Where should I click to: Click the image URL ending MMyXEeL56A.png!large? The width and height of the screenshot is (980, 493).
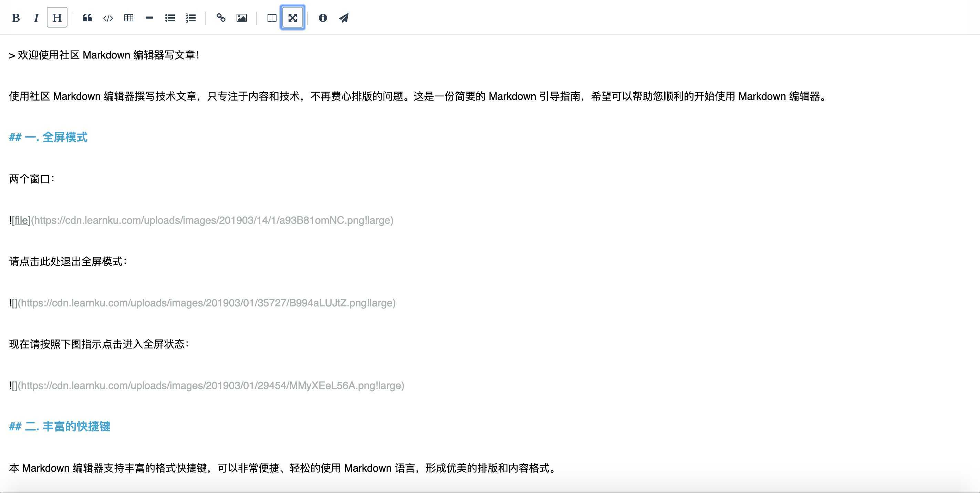click(211, 385)
